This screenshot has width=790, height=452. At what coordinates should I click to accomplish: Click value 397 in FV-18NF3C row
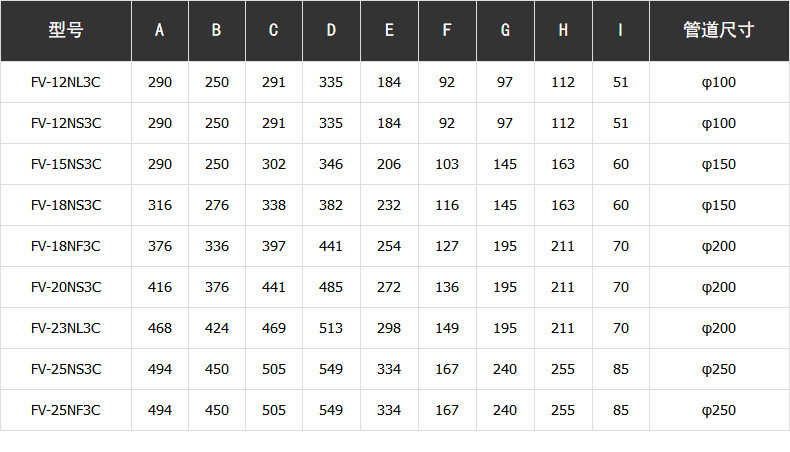[274, 246]
